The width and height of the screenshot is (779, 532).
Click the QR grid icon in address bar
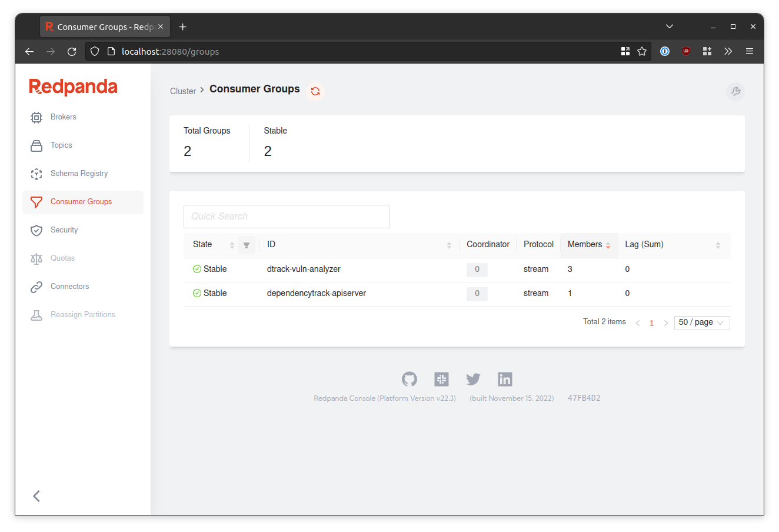(625, 52)
